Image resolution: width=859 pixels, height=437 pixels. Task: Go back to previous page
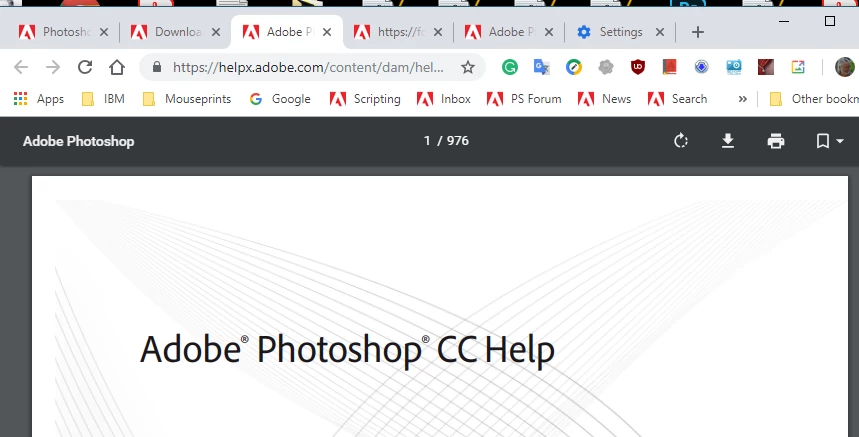(x=21, y=67)
